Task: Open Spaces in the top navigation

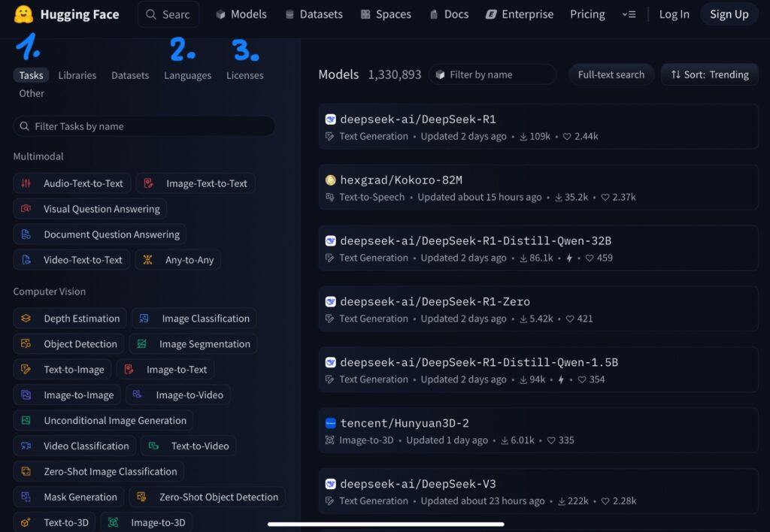Action: 386,14
